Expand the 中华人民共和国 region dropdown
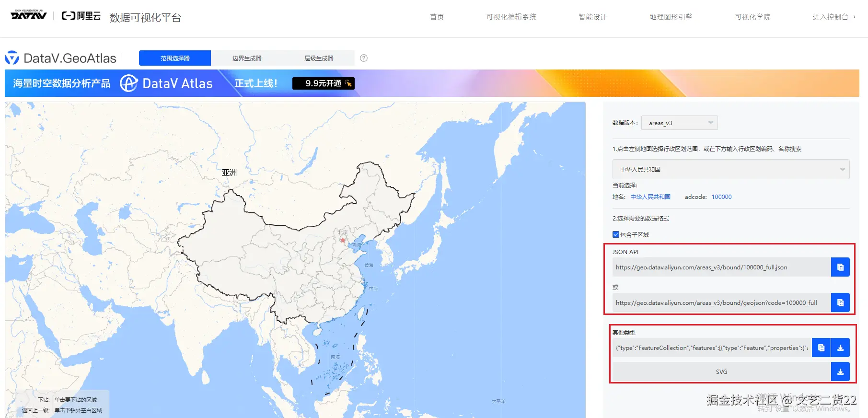This screenshot has height=418, width=868. coord(731,169)
